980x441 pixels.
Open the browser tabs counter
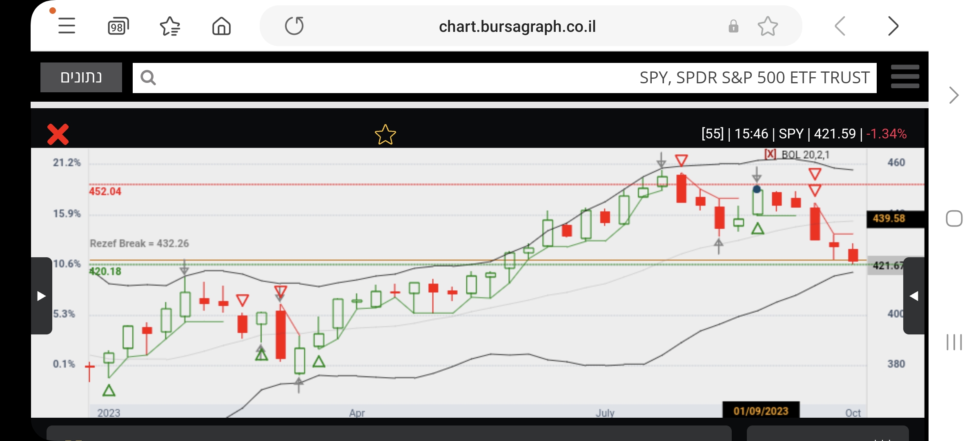(x=118, y=27)
